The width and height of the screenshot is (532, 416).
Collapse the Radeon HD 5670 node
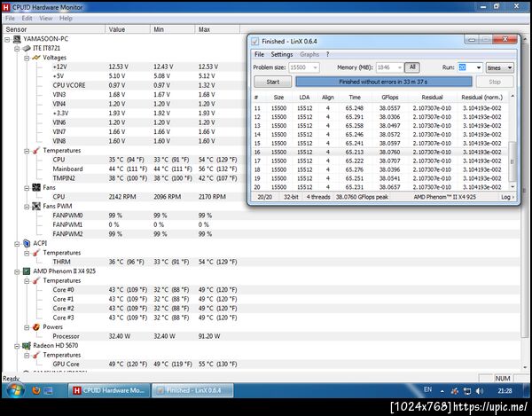click(x=17, y=346)
